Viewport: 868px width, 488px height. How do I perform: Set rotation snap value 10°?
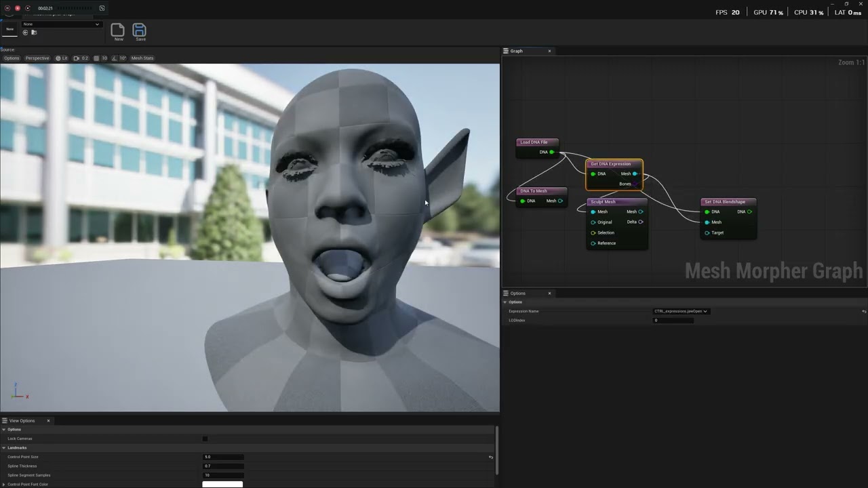(x=123, y=58)
